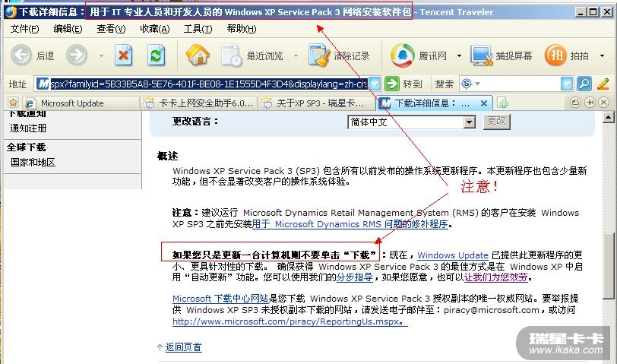
Task: Switch to the Microsoft Update tab
Action: [81, 103]
